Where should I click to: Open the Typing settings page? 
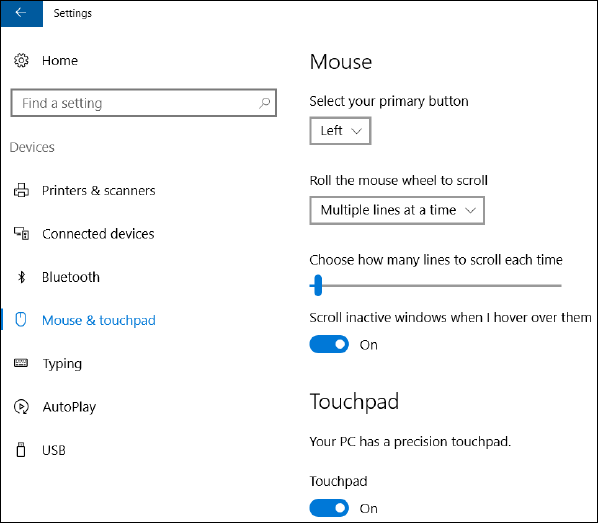tap(62, 364)
